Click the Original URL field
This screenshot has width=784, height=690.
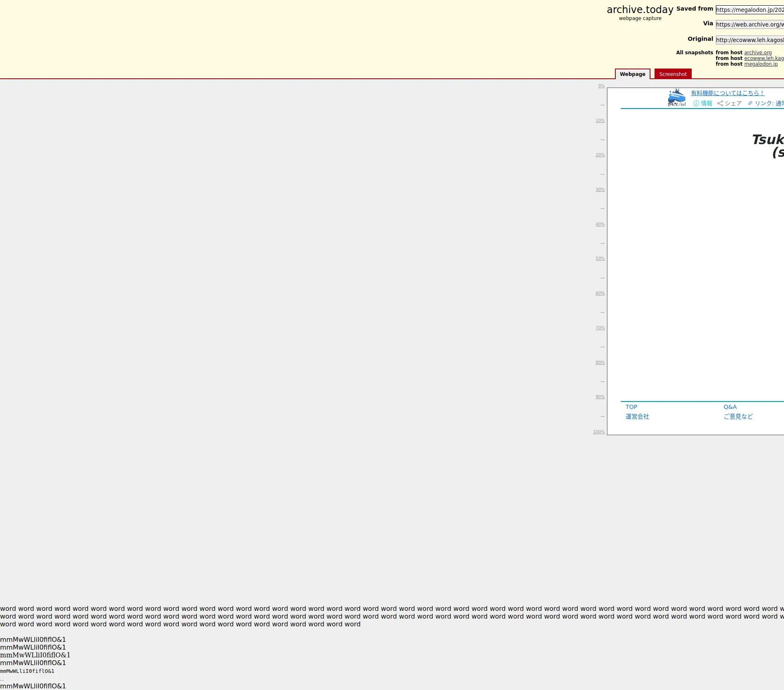750,40
